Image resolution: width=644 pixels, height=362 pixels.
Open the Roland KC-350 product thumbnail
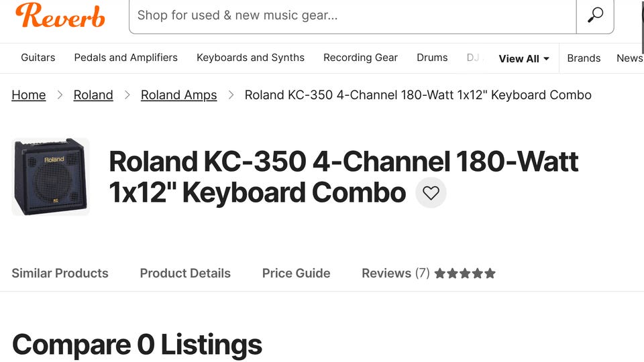[x=51, y=177]
